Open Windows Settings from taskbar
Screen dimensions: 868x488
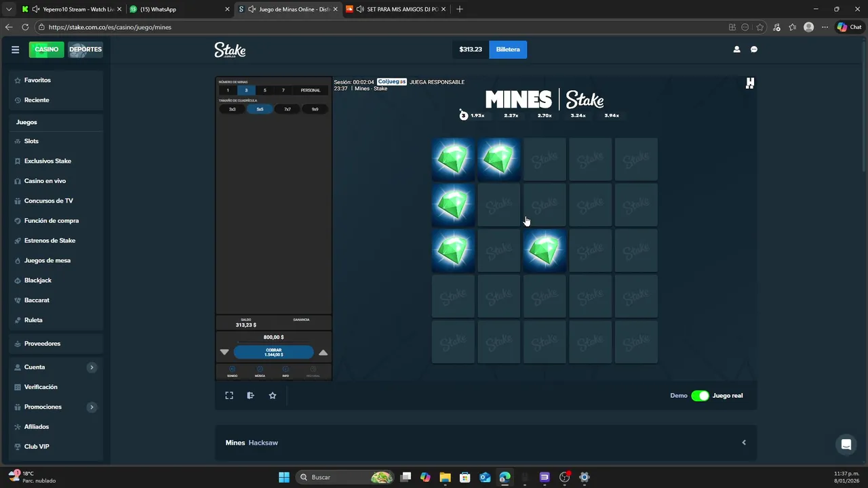(585, 477)
